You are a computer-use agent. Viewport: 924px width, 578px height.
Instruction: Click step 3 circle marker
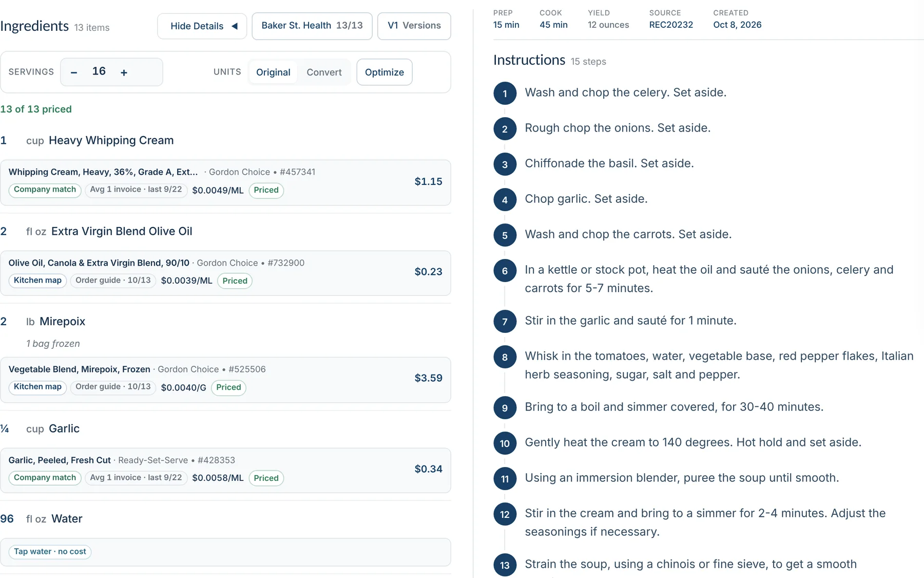click(505, 164)
